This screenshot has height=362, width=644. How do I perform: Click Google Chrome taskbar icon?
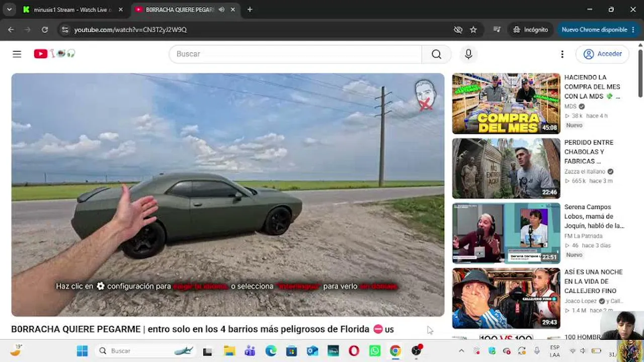[395, 351]
